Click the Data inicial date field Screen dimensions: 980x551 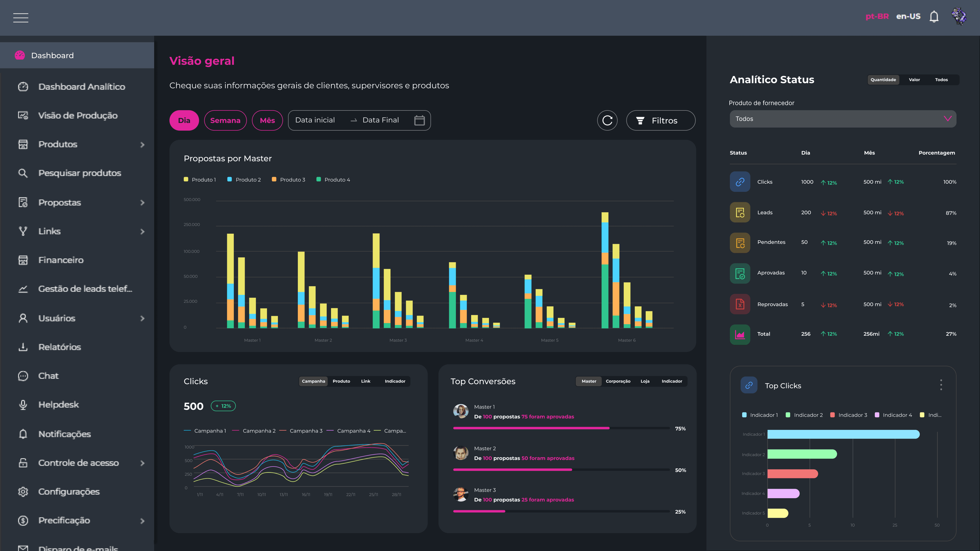click(x=315, y=120)
